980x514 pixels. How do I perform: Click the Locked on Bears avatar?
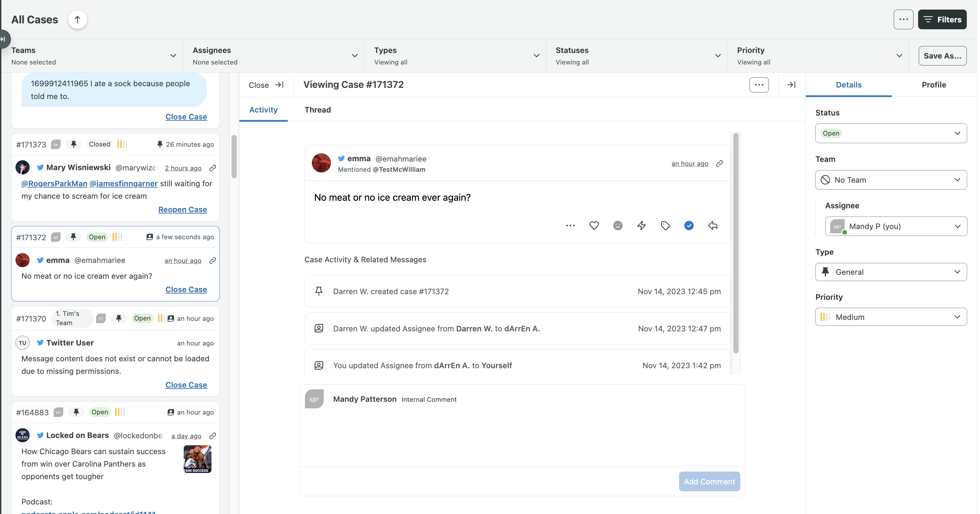point(22,435)
